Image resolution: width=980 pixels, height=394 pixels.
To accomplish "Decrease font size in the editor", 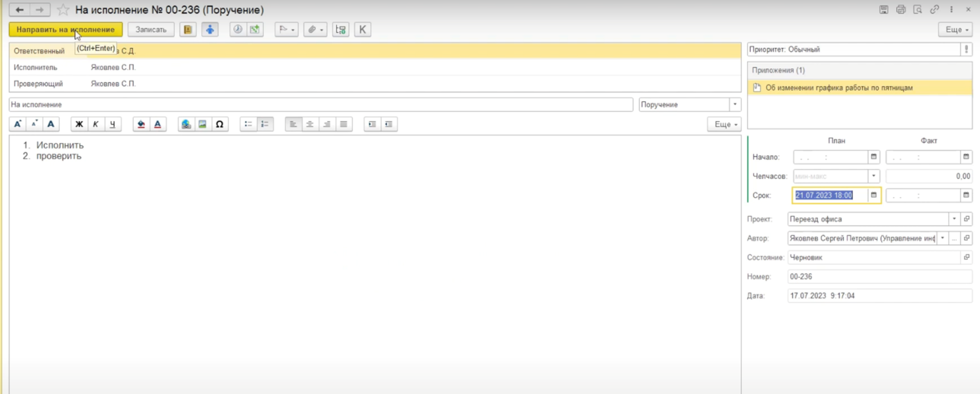I will 34,124.
